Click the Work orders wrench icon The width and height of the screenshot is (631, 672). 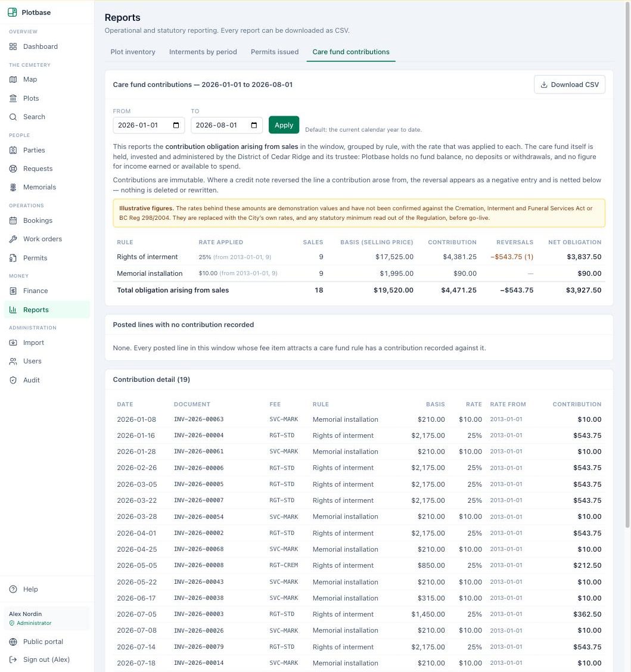13,239
